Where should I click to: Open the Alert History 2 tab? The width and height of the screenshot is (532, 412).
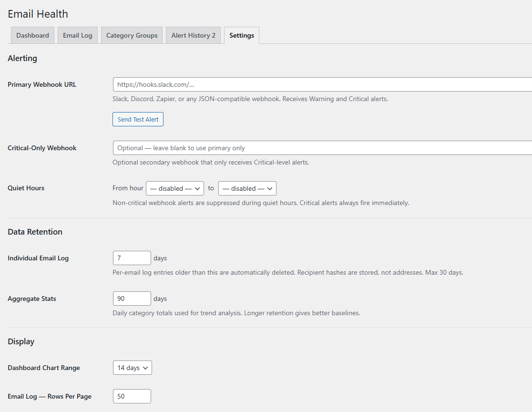tap(193, 35)
